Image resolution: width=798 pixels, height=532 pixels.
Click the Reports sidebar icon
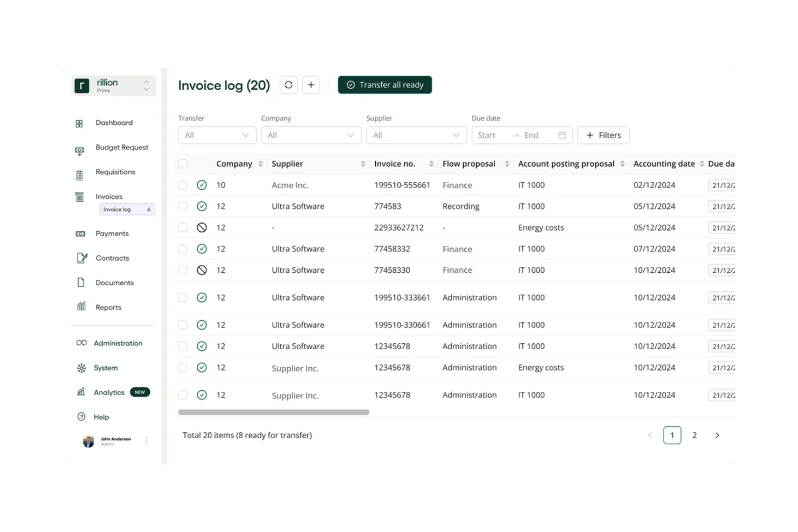pos(80,307)
